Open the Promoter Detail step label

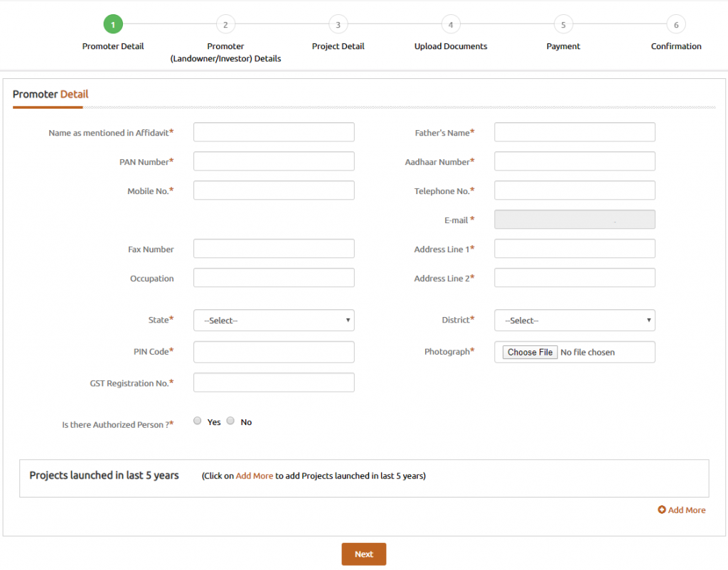(113, 46)
